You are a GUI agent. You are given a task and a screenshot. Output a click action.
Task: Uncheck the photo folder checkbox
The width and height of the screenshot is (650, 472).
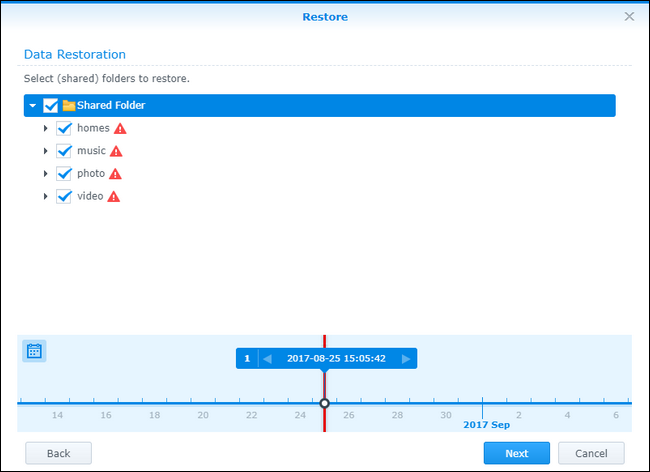(64, 174)
